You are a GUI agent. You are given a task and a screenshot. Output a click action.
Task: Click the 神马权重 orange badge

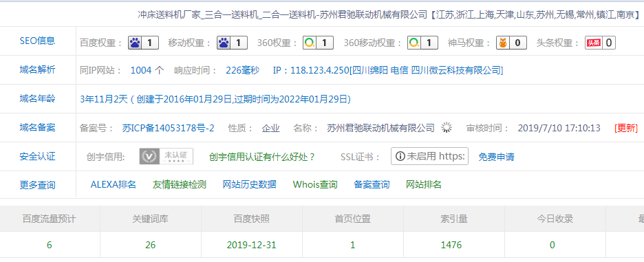[511, 43]
